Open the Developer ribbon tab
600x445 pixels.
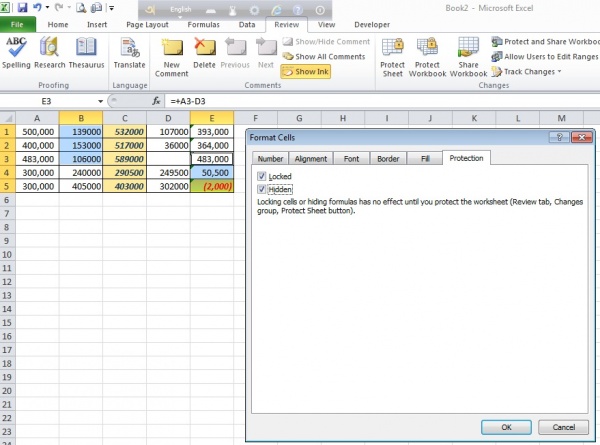point(372,24)
